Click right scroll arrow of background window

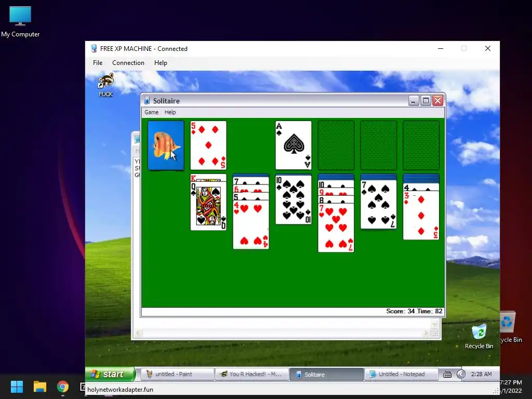point(427,334)
